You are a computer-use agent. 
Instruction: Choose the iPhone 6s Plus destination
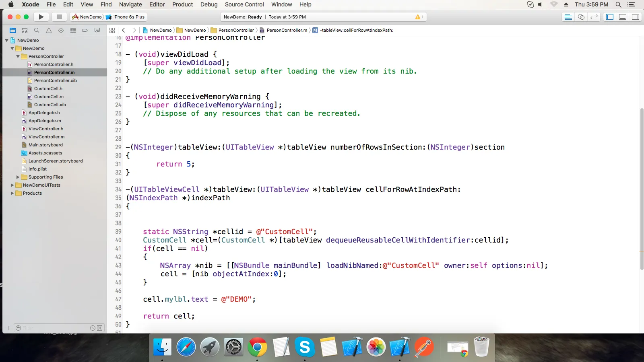tap(125, 17)
